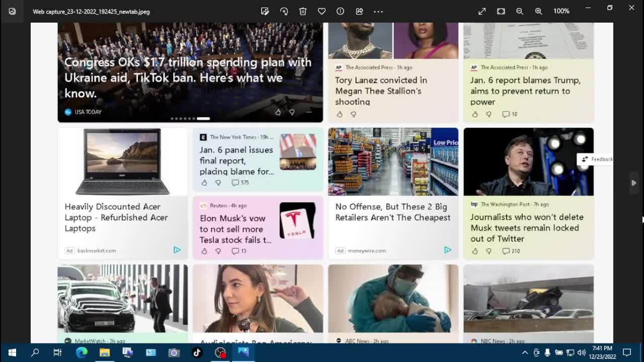644x362 pixels.
Task: Open the Windows Start menu
Action: [12, 352]
